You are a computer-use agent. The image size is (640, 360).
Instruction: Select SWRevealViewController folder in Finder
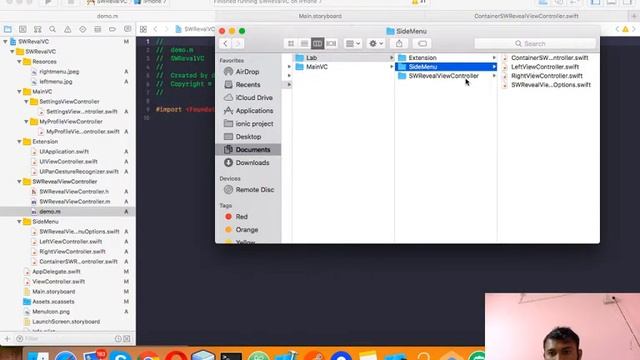pos(446,76)
